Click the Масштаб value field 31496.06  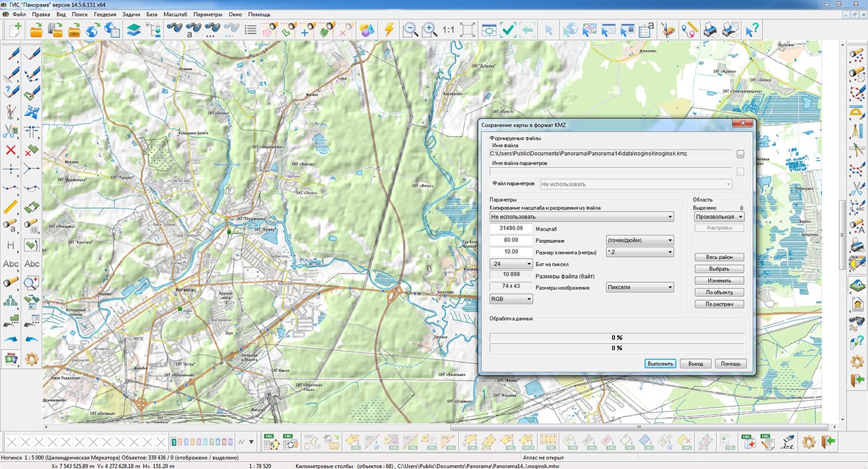pyautogui.click(x=511, y=228)
